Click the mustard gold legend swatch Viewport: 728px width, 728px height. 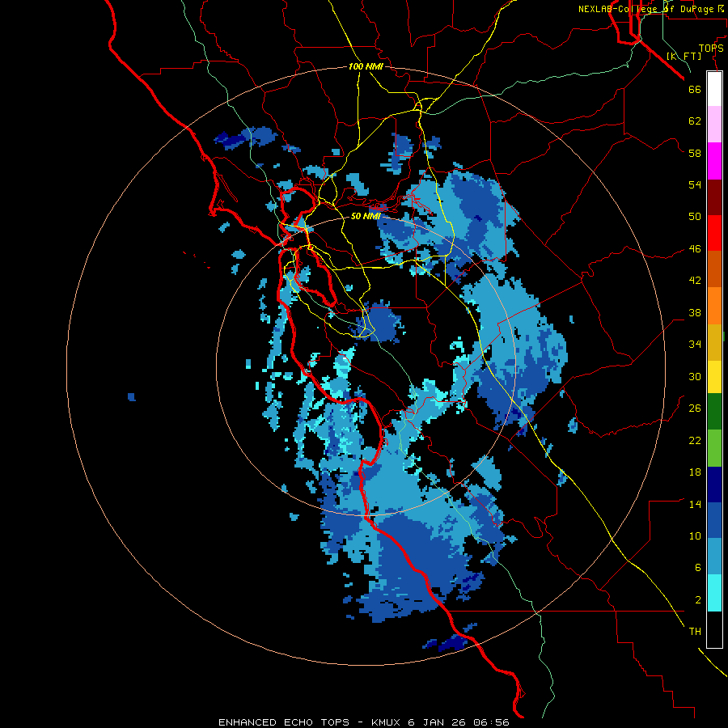click(x=714, y=342)
